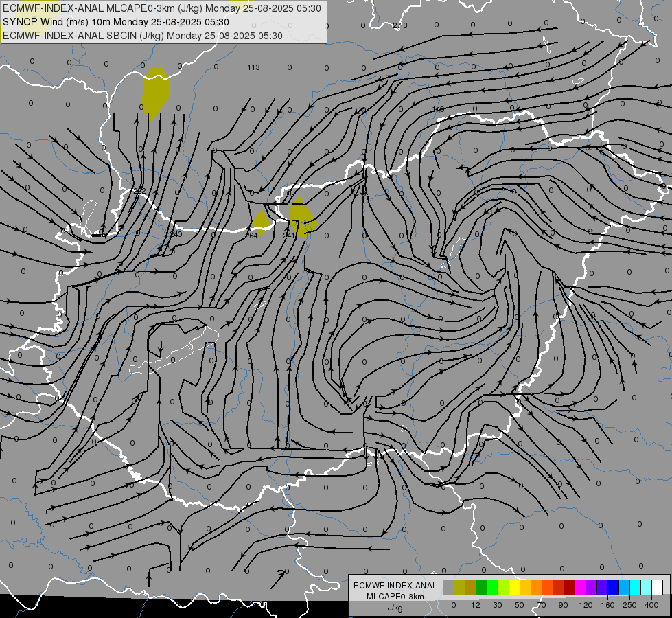Click the pure yellow legend swatch
Viewport: 672px width, 618px height.
click(x=514, y=587)
